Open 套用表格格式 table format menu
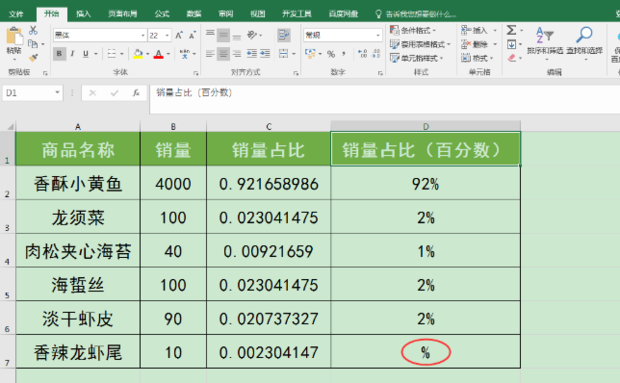This screenshot has width=620, height=383. click(420, 44)
